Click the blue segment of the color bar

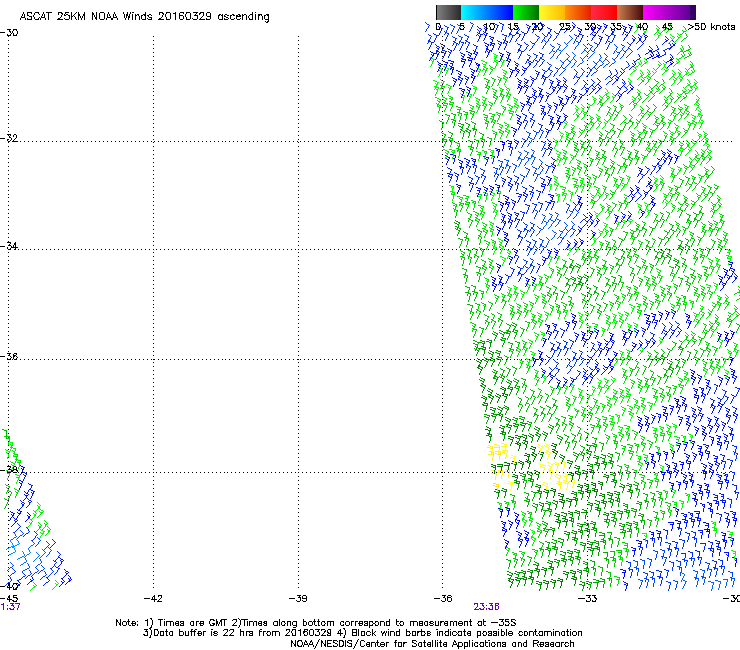(x=500, y=12)
